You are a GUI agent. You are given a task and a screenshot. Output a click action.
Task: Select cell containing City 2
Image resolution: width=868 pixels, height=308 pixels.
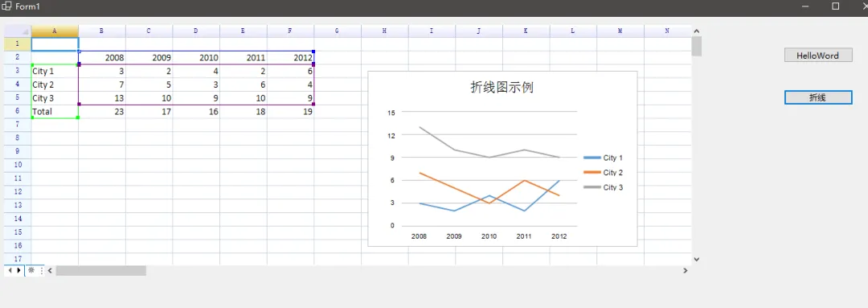(55, 84)
